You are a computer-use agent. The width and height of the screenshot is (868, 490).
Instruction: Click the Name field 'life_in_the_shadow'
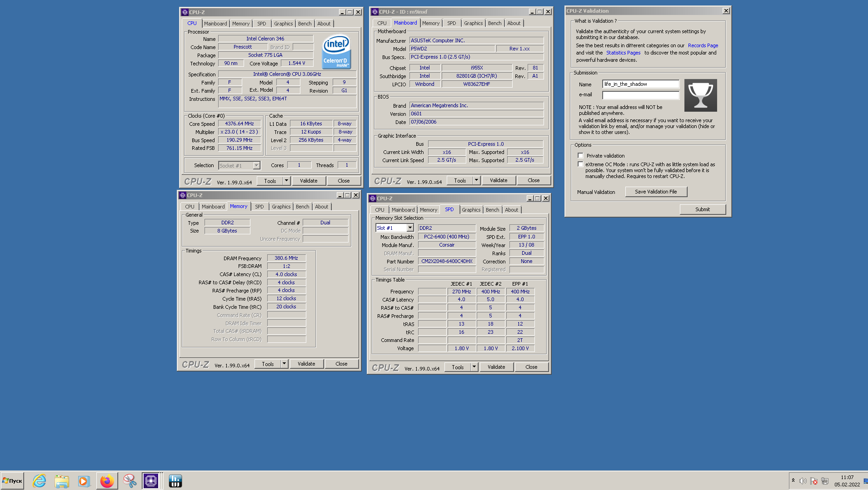click(x=641, y=84)
